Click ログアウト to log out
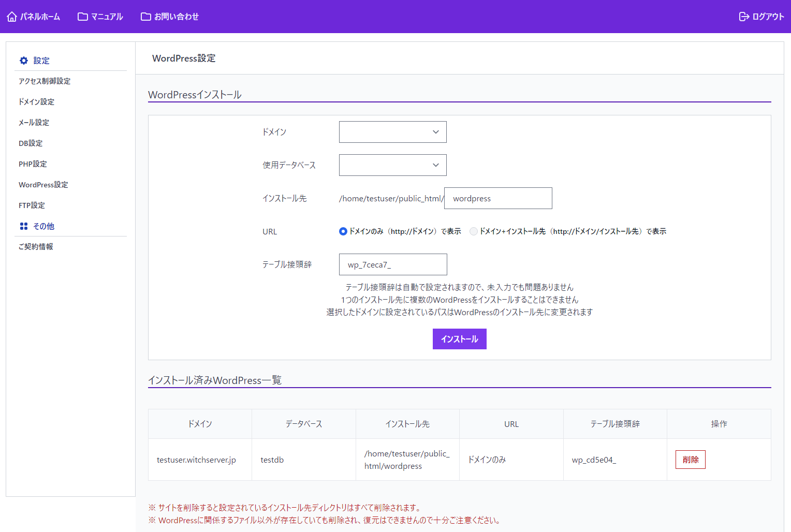The height and width of the screenshot is (532, 791). coord(761,17)
